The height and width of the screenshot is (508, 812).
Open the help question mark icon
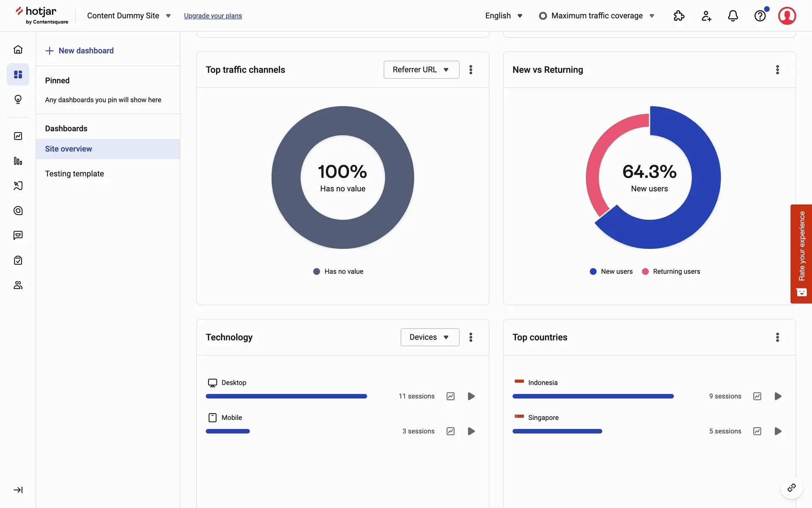[760, 16]
